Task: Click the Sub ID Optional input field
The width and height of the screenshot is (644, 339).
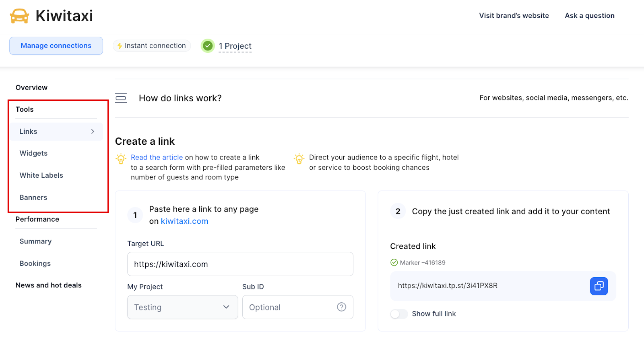Action: [x=298, y=307]
